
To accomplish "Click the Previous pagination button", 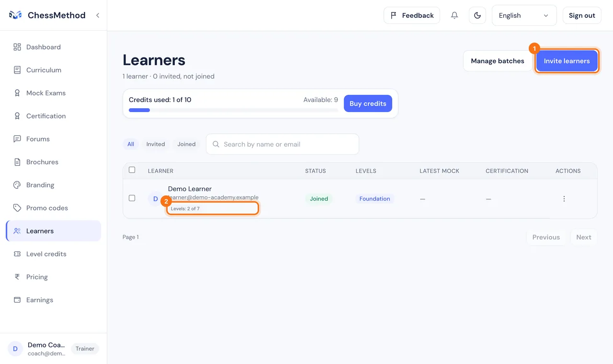I will [546, 237].
